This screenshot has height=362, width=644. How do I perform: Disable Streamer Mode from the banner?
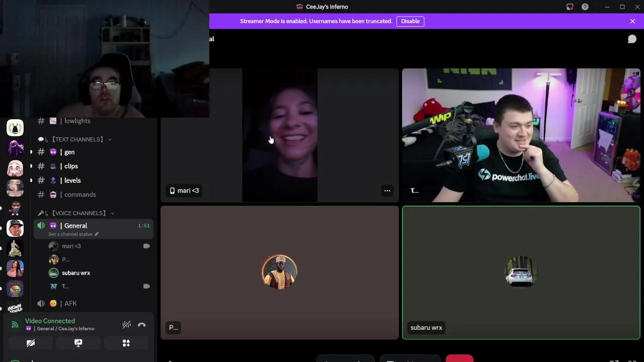click(x=410, y=21)
